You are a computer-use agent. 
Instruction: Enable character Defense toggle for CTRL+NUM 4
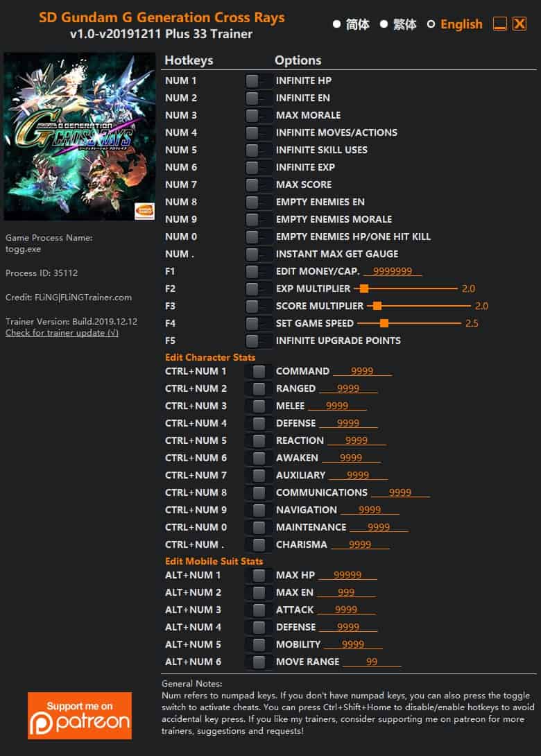pyautogui.click(x=259, y=423)
